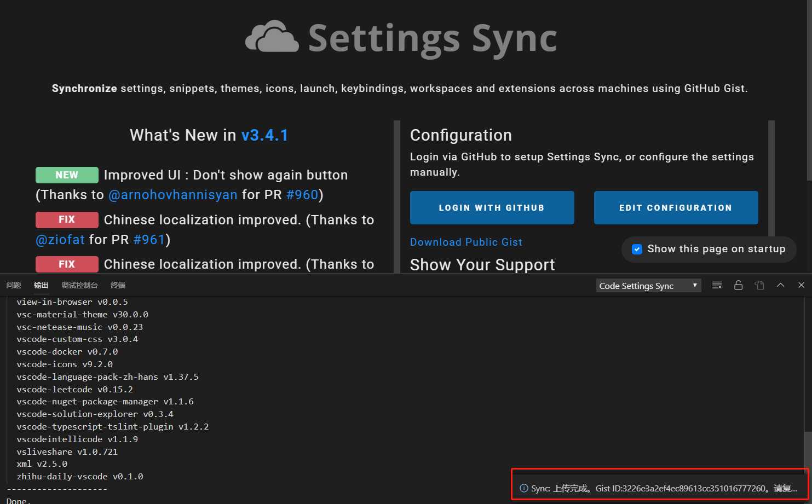Click the vscode-leetcode v0.15.2 output line
Screen dimensions: 812x504
pos(74,389)
